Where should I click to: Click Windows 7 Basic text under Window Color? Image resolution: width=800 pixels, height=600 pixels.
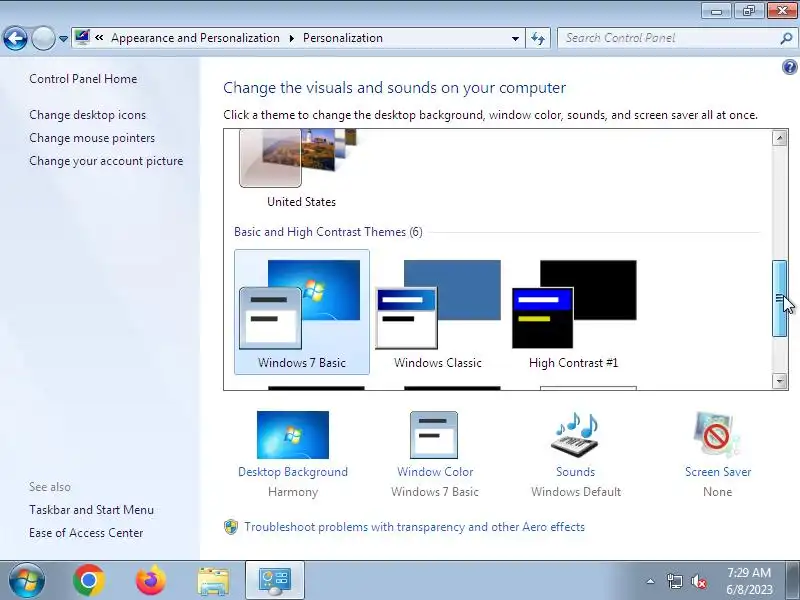click(435, 492)
